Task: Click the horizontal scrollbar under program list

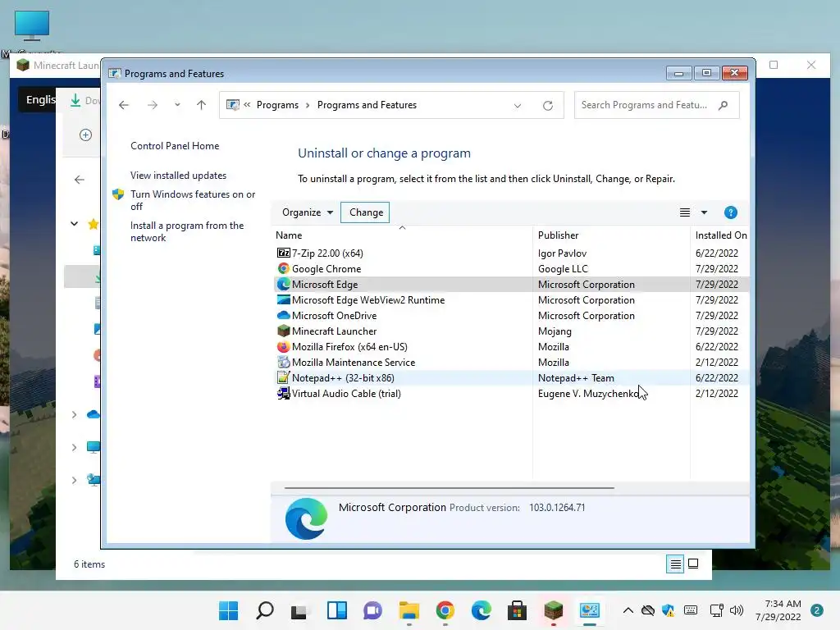Action: [449, 488]
